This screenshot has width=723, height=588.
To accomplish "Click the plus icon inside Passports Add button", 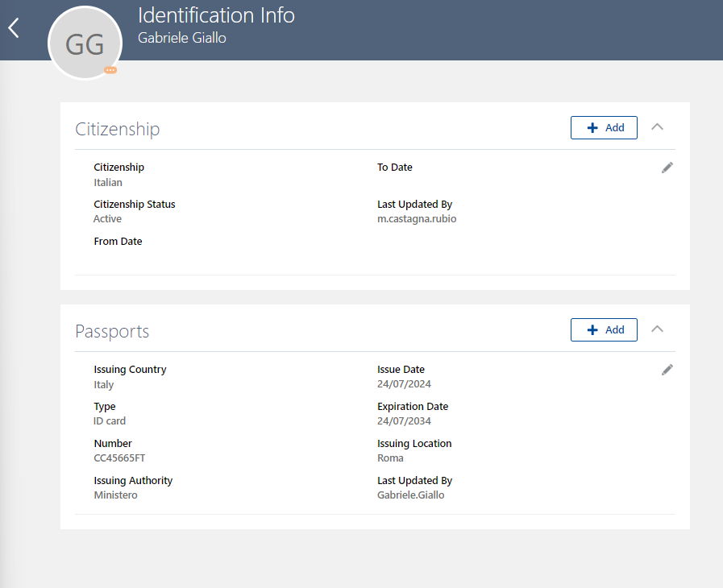I will (591, 329).
